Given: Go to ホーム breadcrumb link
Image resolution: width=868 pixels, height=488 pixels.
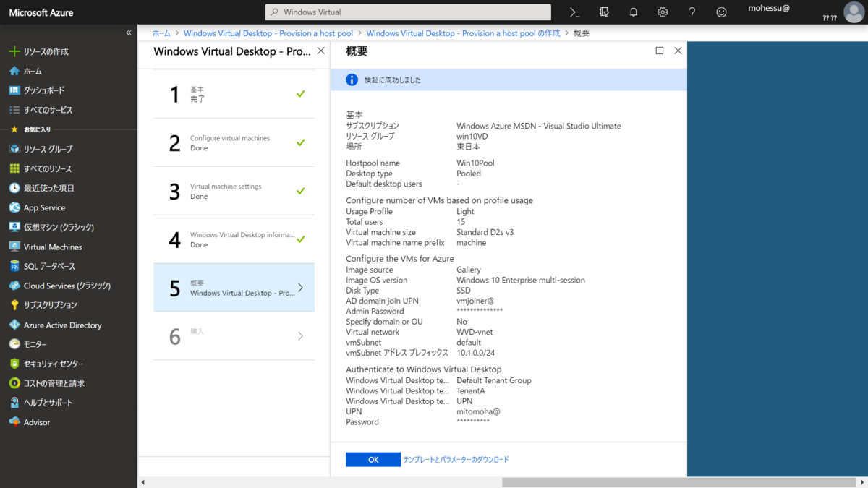Looking at the screenshot, I should tap(161, 33).
